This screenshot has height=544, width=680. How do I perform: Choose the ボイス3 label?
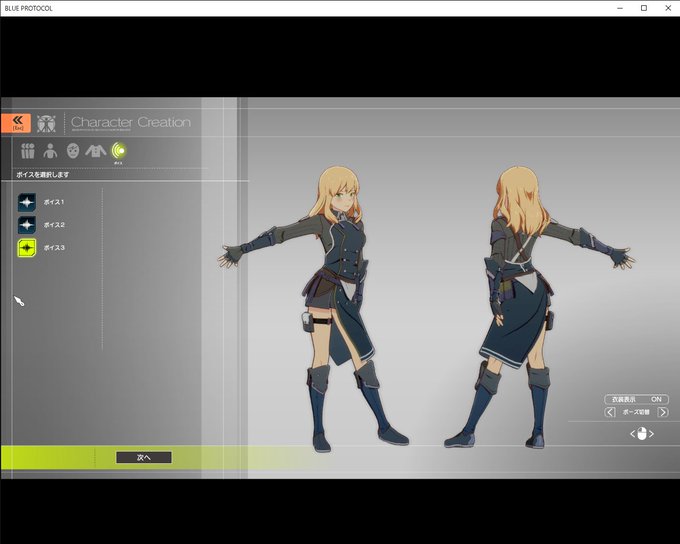point(54,248)
